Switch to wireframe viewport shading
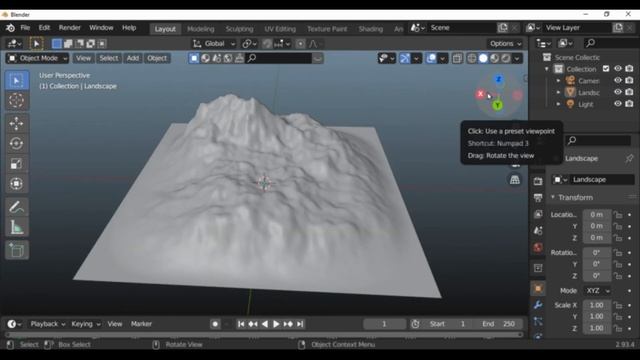 pyautogui.click(x=472, y=58)
